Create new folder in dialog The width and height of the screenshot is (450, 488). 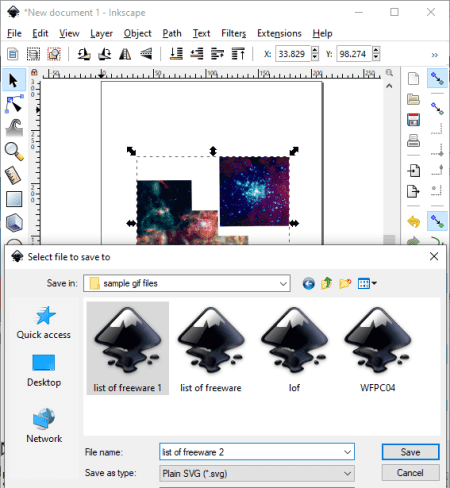point(345,284)
